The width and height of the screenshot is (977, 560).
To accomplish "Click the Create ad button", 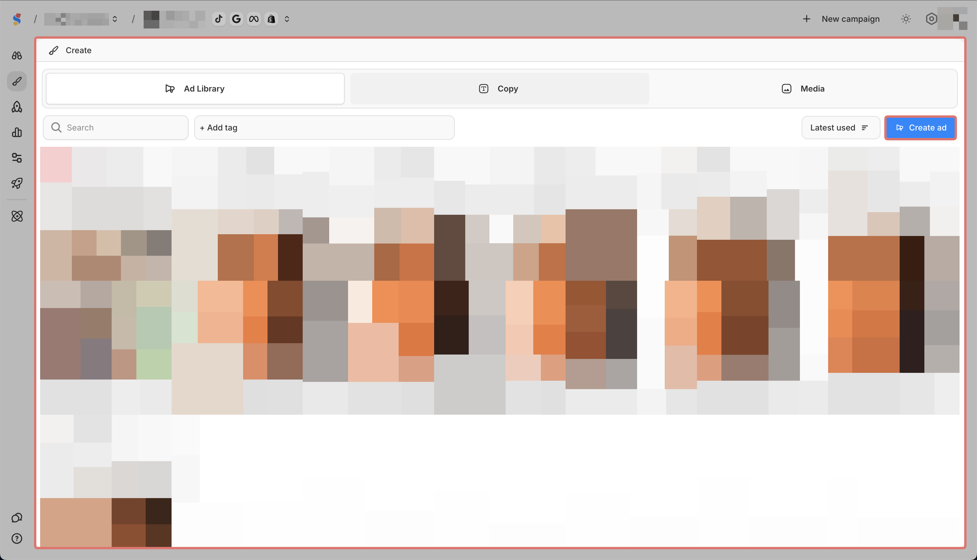I will tap(920, 128).
